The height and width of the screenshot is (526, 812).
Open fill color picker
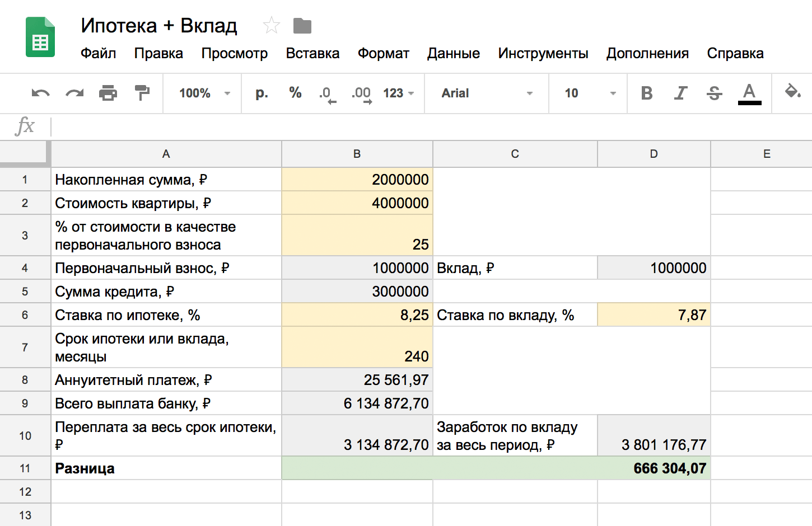tap(792, 92)
